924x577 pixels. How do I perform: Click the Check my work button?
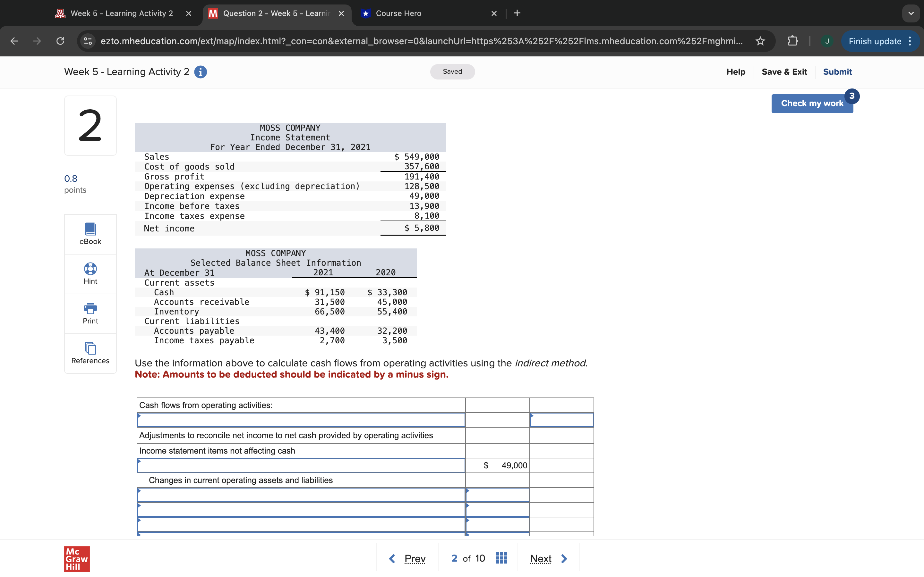(x=812, y=104)
